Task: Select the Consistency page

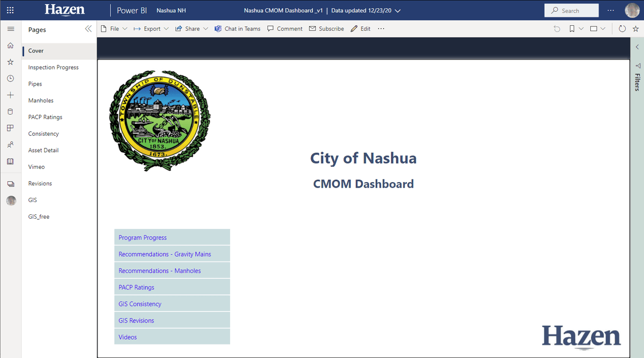Action: click(59, 134)
